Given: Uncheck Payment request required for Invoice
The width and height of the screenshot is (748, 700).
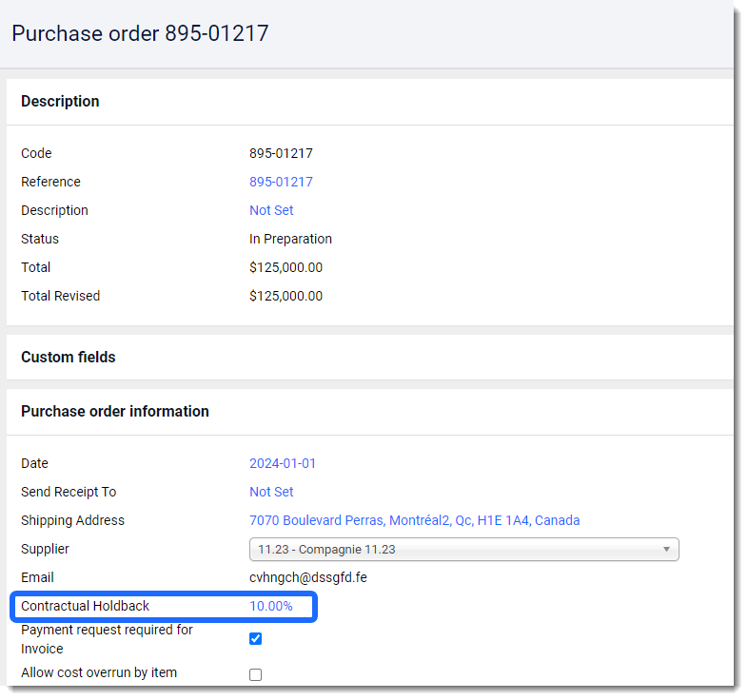Looking at the screenshot, I should [x=256, y=638].
